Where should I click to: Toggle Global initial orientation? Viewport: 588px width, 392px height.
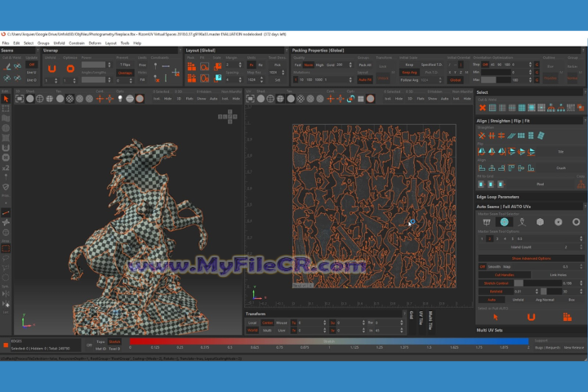click(455, 80)
